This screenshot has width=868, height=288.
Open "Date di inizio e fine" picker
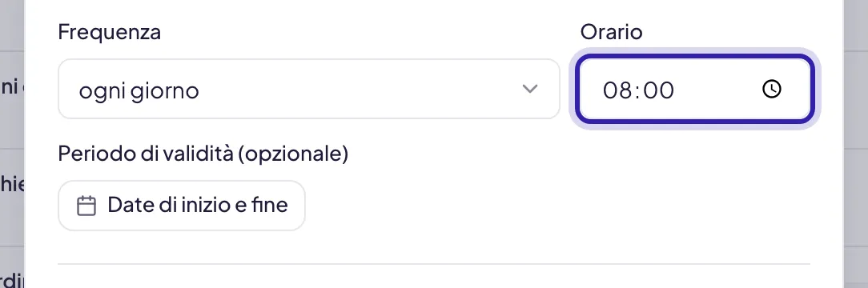click(182, 206)
